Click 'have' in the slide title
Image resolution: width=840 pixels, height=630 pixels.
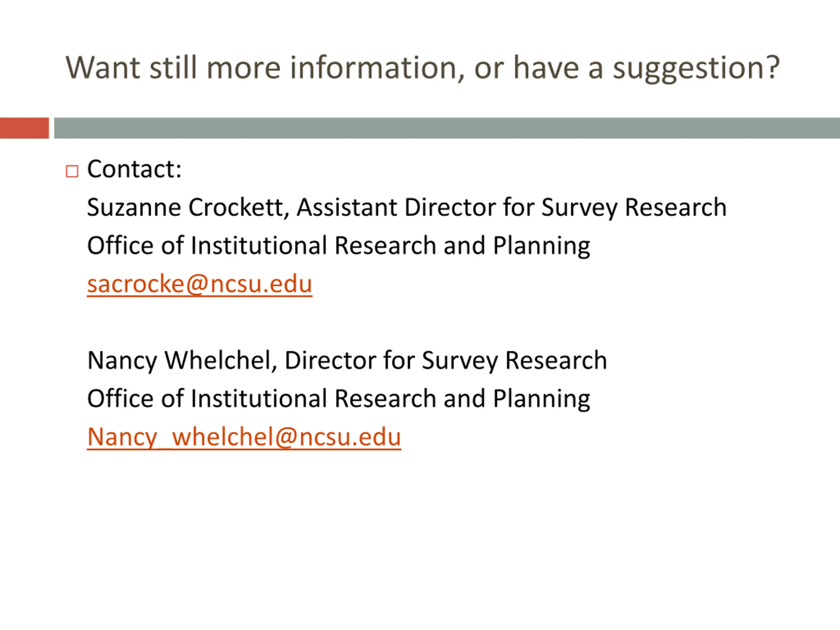tap(546, 68)
